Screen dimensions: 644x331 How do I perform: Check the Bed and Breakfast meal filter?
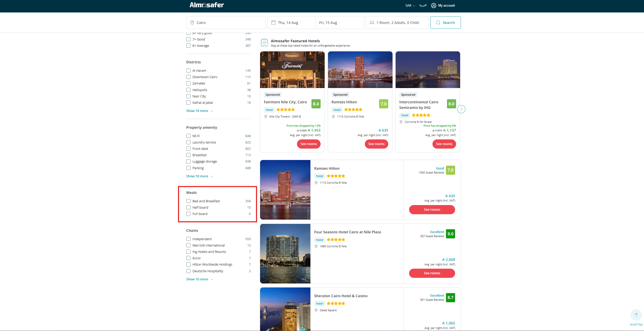click(188, 201)
